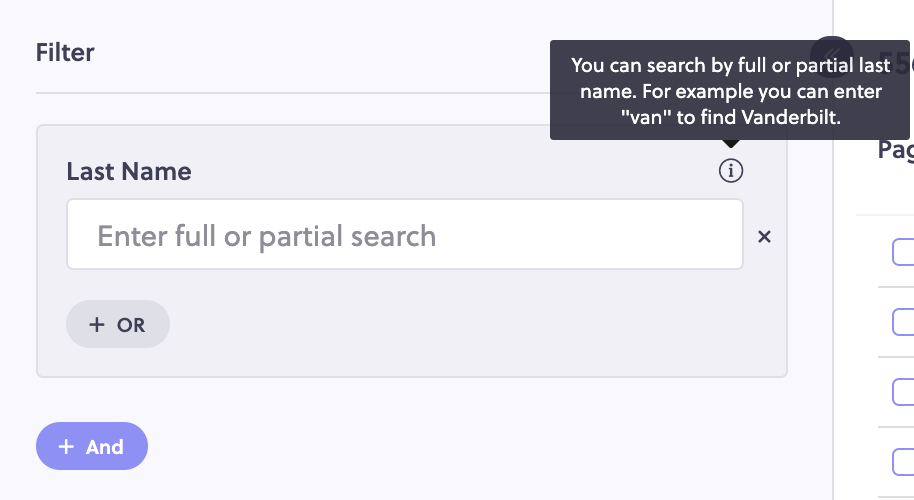Click the partially visible 'Pag' column header

click(x=896, y=150)
